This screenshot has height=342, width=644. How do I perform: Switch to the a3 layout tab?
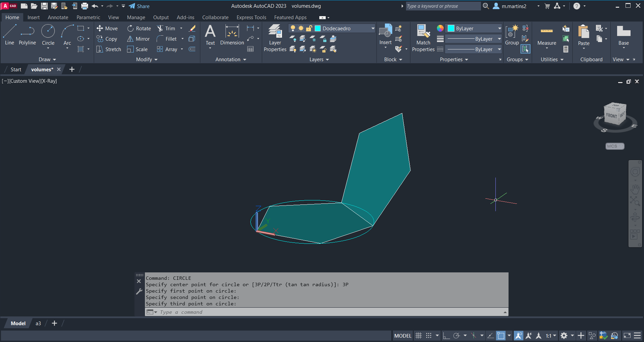(38, 324)
